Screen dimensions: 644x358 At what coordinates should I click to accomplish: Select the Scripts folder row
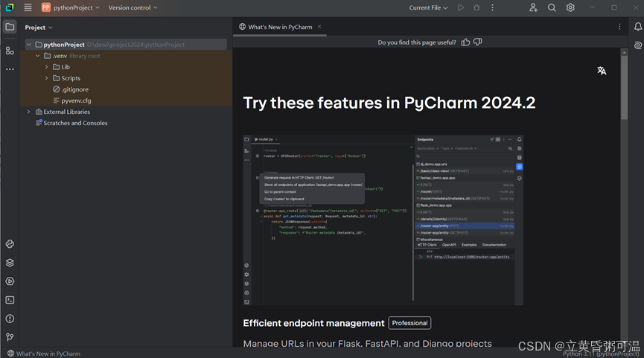point(126,78)
